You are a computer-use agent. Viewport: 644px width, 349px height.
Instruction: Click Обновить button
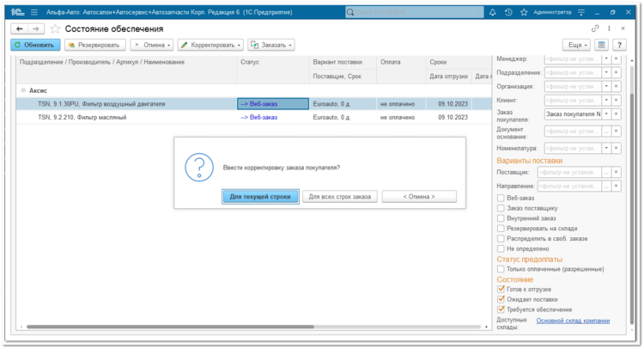pos(35,45)
